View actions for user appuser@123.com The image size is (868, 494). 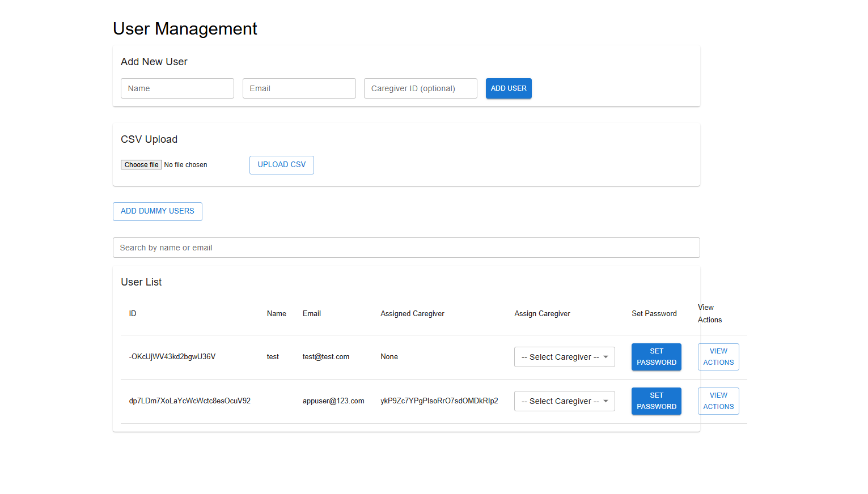[718, 401]
